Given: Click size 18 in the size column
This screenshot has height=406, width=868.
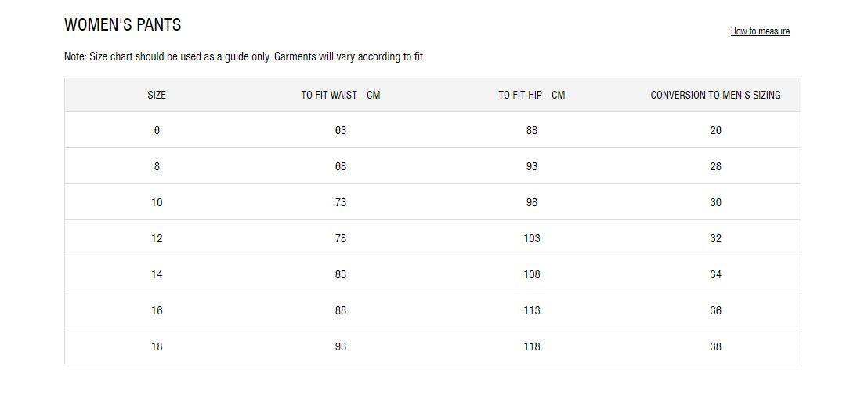Looking at the screenshot, I should 157,346.
